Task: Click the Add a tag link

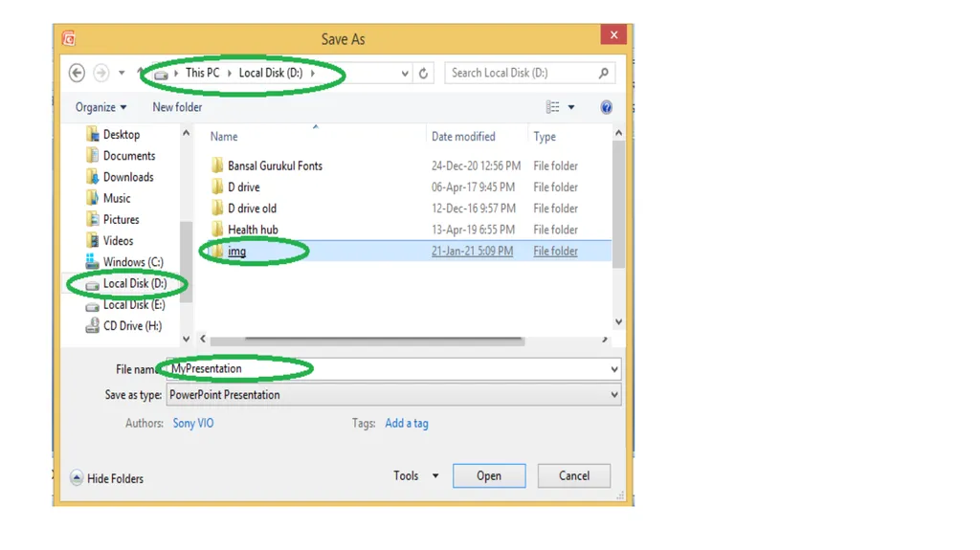Action: (406, 423)
